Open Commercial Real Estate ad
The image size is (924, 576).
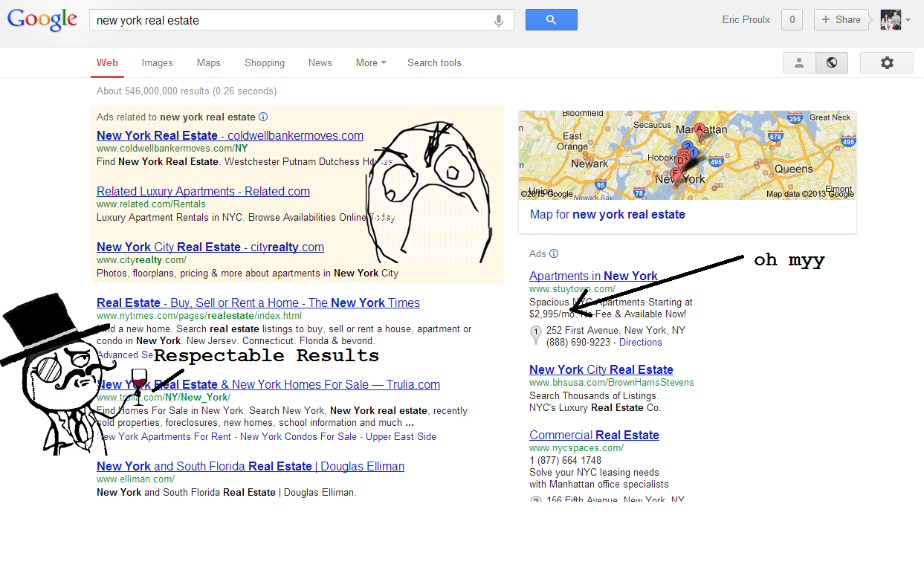tap(594, 435)
